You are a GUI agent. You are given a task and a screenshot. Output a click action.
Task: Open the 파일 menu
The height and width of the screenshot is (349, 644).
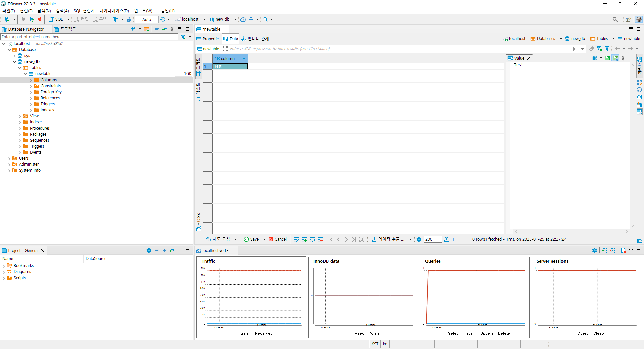[9, 11]
